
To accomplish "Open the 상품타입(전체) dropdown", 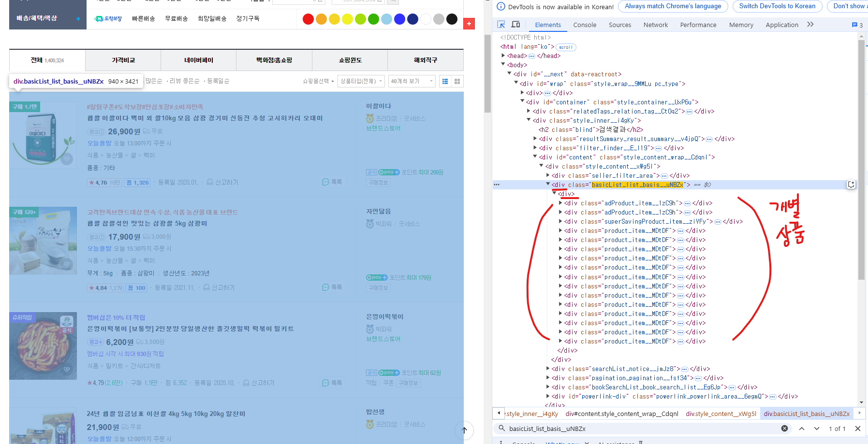I will [361, 81].
